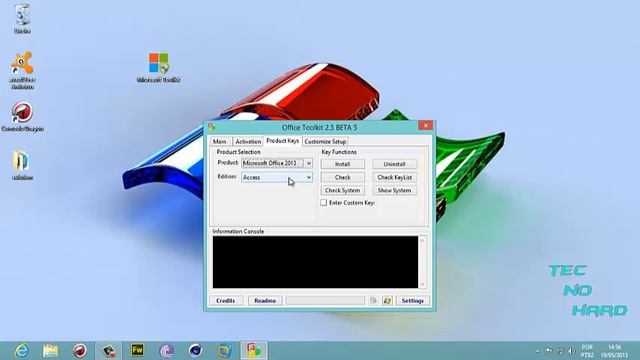Open the taskbar clock and date
Screen dimensions: 640x360
[x=614, y=351]
